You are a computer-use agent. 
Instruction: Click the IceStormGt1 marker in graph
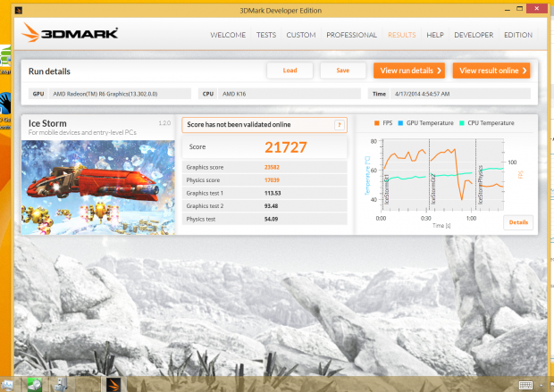[x=387, y=188]
